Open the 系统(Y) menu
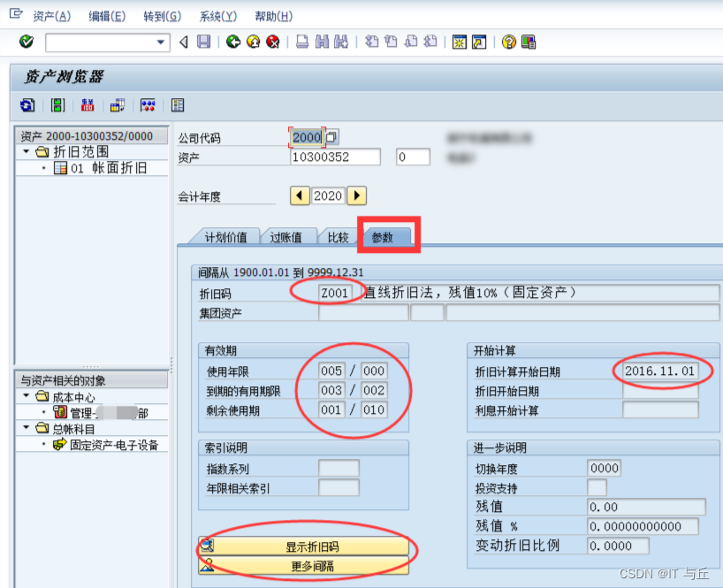Image resolution: width=723 pixels, height=588 pixels. [x=218, y=17]
